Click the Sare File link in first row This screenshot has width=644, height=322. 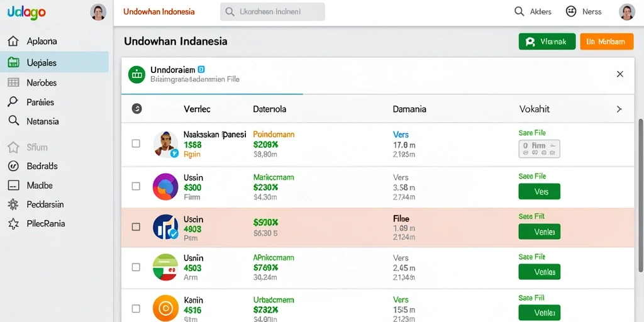click(x=532, y=133)
